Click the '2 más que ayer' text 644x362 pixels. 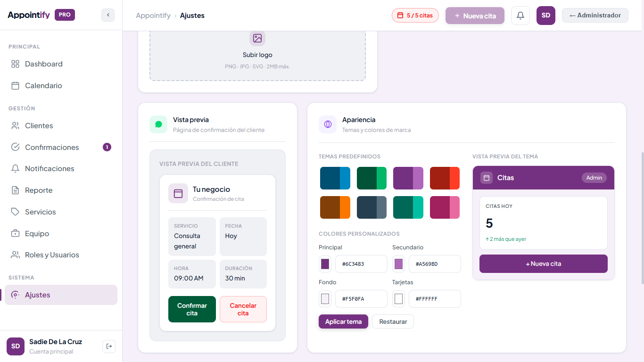[x=506, y=239]
